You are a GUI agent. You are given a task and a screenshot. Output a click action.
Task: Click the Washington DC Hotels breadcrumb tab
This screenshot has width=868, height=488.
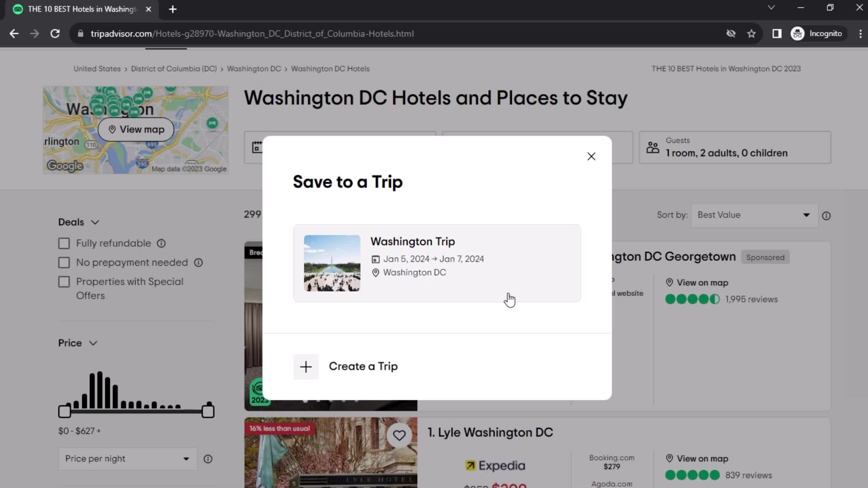pos(331,69)
